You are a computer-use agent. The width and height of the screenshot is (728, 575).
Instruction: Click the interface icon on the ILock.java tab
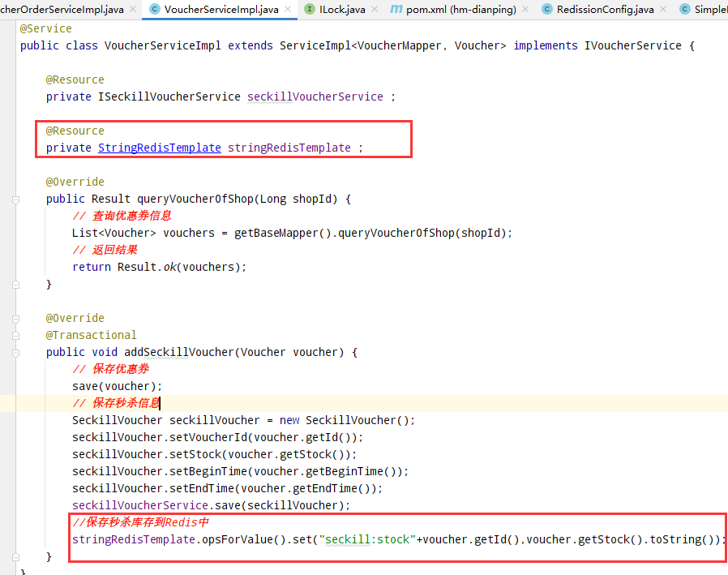(x=309, y=9)
